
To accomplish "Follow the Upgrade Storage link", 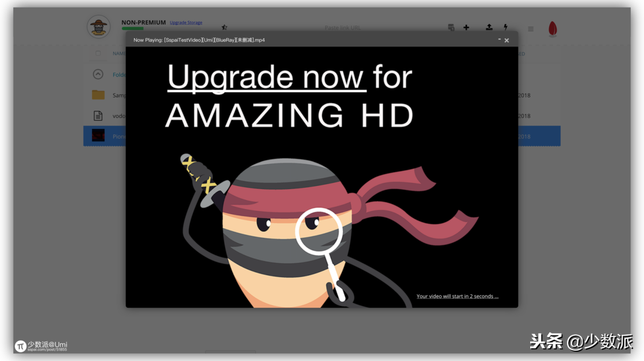I will coord(186,22).
